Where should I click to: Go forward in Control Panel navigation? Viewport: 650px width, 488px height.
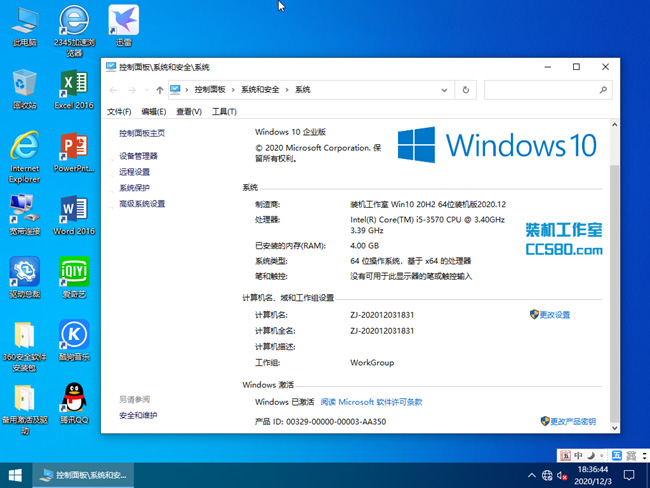pos(132,90)
